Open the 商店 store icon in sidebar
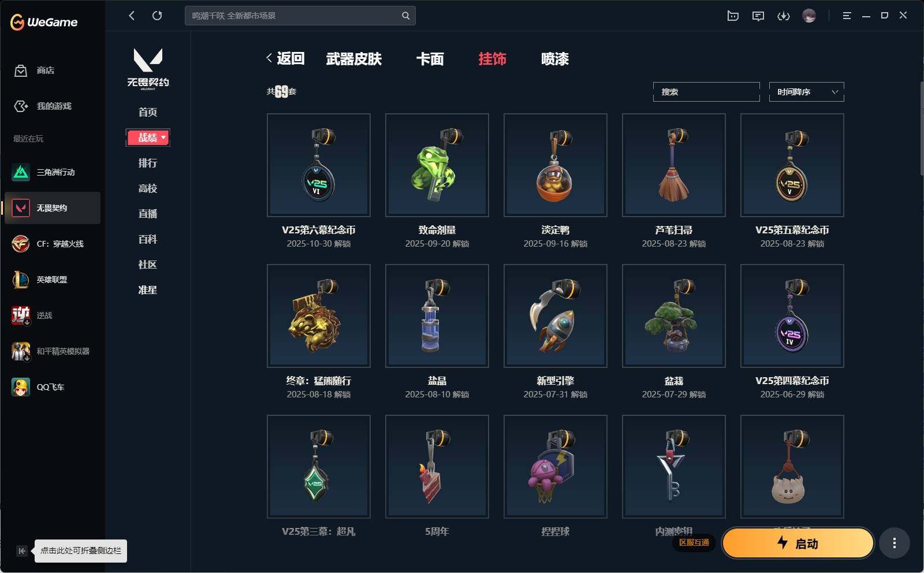Screen dimensions: 924x573 click(x=21, y=70)
